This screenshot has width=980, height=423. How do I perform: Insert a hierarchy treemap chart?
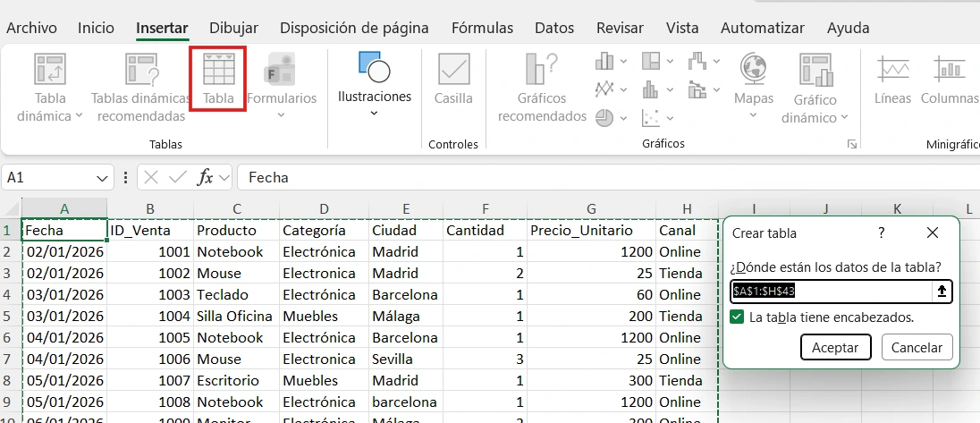tap(651, 61)
